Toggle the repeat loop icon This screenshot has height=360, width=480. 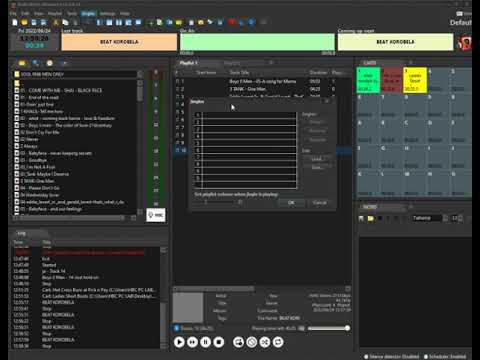278,342
